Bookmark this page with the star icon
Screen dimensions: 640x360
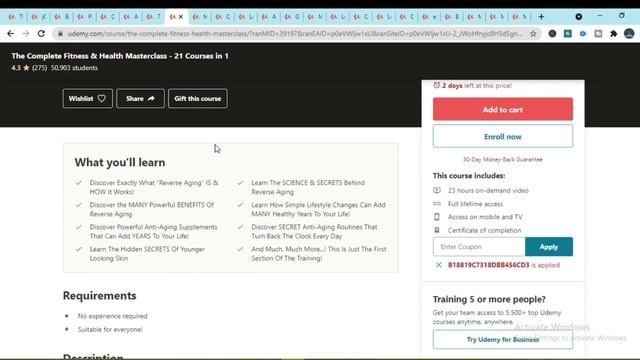[x=533, y=34]
